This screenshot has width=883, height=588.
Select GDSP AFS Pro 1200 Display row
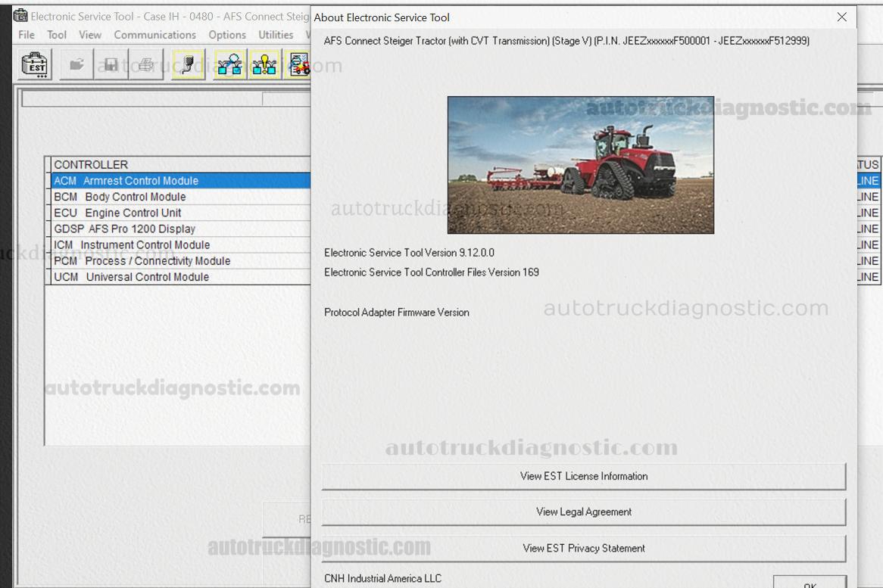coord(180,229)
